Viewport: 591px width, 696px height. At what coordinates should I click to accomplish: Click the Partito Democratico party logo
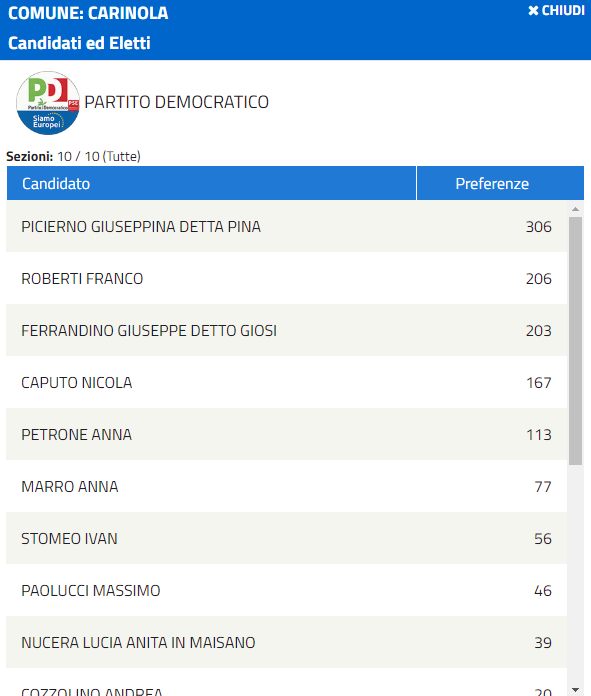click(48, 103)
